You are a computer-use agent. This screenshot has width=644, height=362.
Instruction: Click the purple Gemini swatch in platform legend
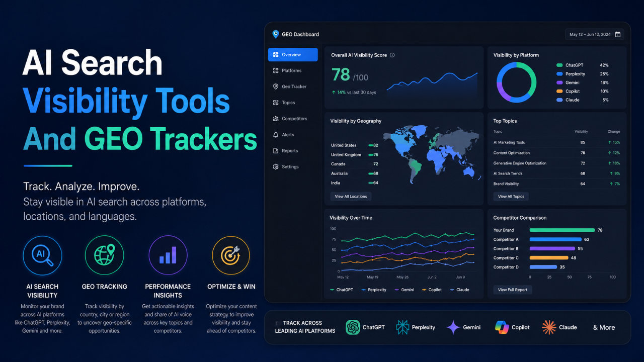point(559,82)
